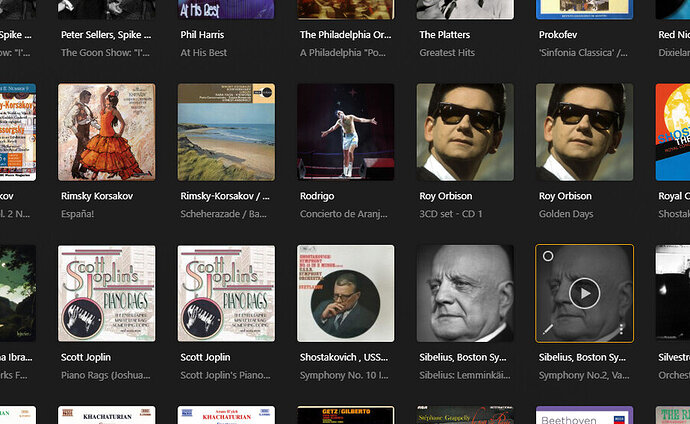Click the artist name 'The Philadelphia Or...'
The width and height of the screenshot is (690, 424).
point(345,35)
